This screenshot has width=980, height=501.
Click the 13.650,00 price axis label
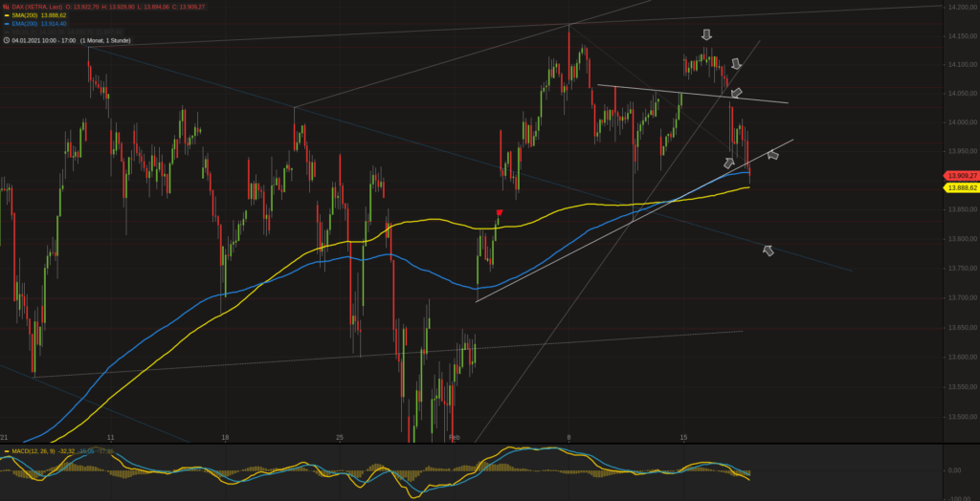tap(961, 328)
